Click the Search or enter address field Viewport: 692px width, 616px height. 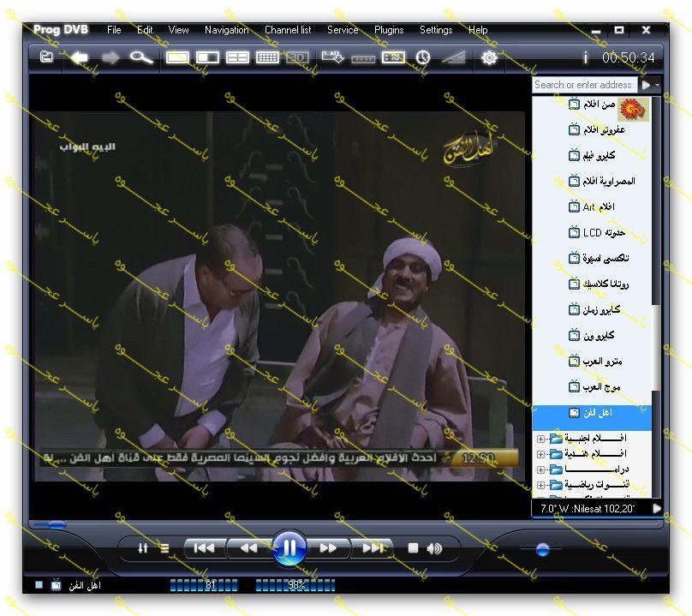pos(584,84)
